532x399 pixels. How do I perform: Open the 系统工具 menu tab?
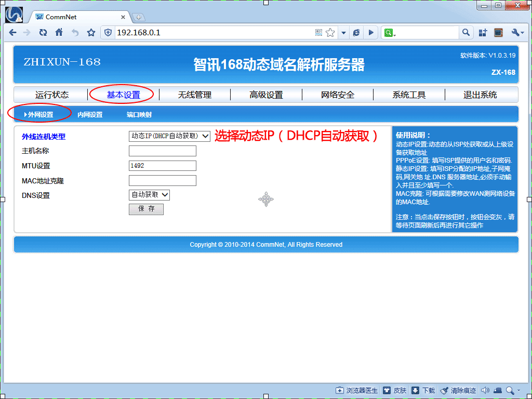click(409, 95)
